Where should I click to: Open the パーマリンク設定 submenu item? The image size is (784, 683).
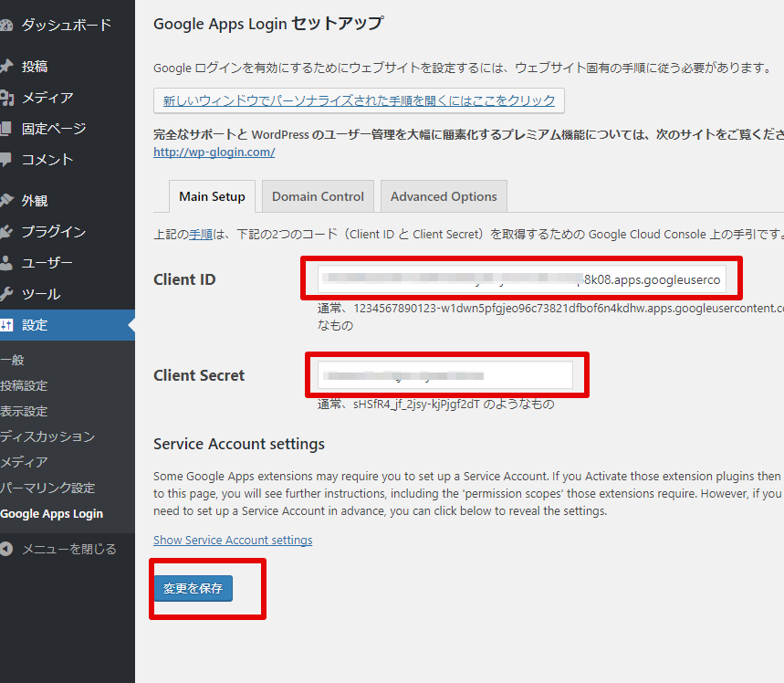tap(47, 488)
